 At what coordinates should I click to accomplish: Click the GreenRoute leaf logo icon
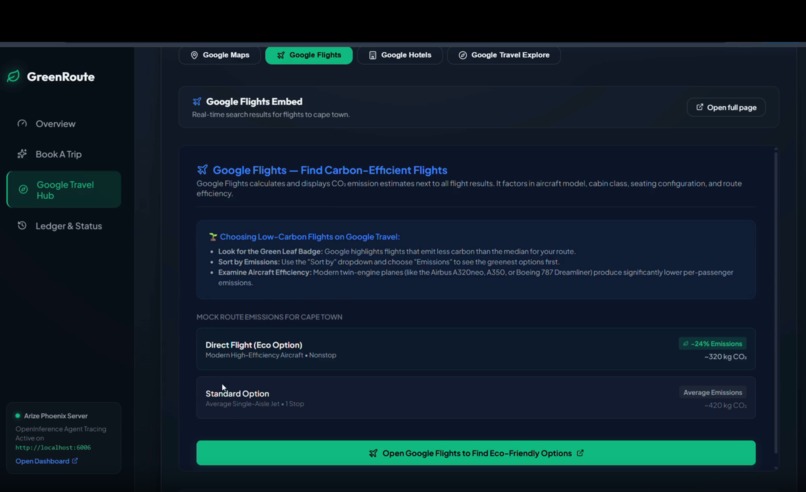click(13, 77)
